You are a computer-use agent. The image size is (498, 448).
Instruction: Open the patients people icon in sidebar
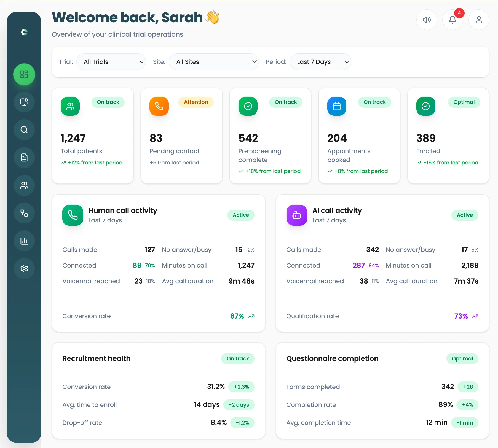pos(24,185)
